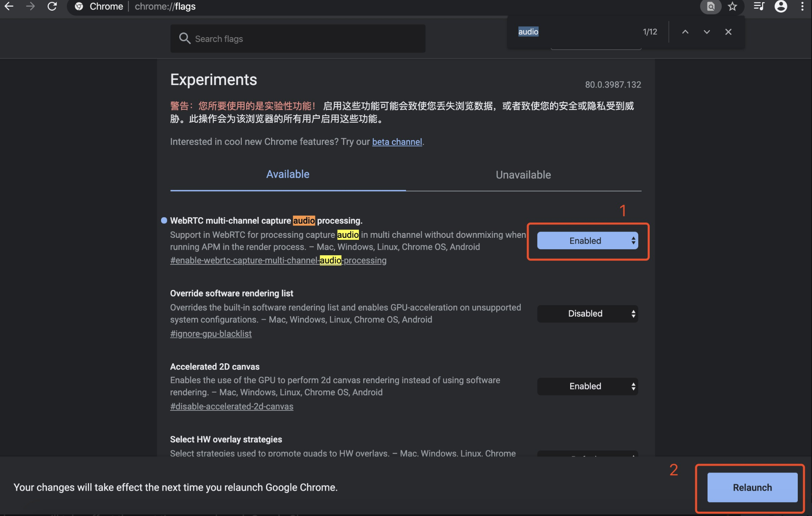Go back to the previous page
The height and width of the screenshot is (516, 812).
point(9,6)
